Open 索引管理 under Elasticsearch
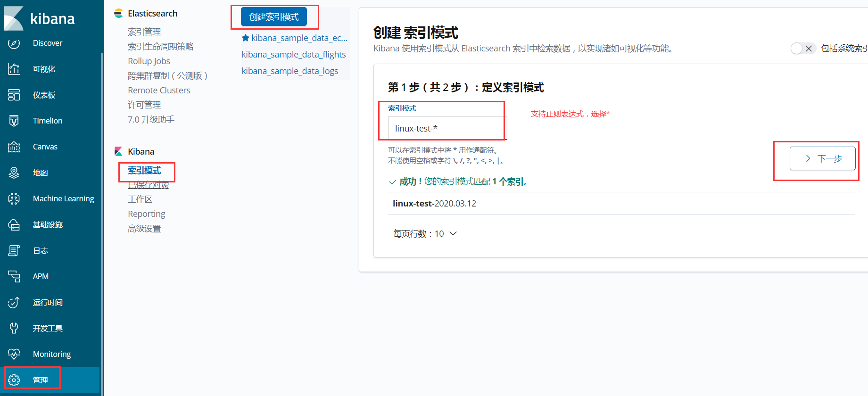The width and height of the screenshot is (868, 396). click(x=144, y=32)
